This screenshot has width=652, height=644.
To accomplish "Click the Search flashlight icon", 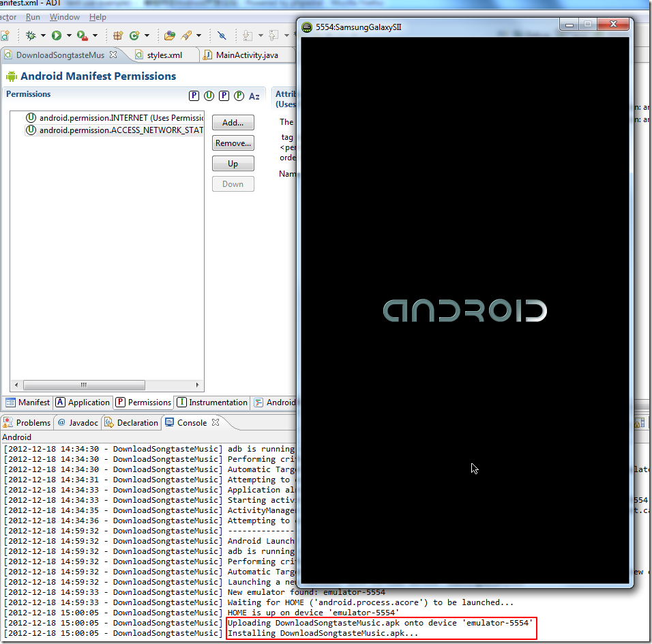I will tap(186, 35).
